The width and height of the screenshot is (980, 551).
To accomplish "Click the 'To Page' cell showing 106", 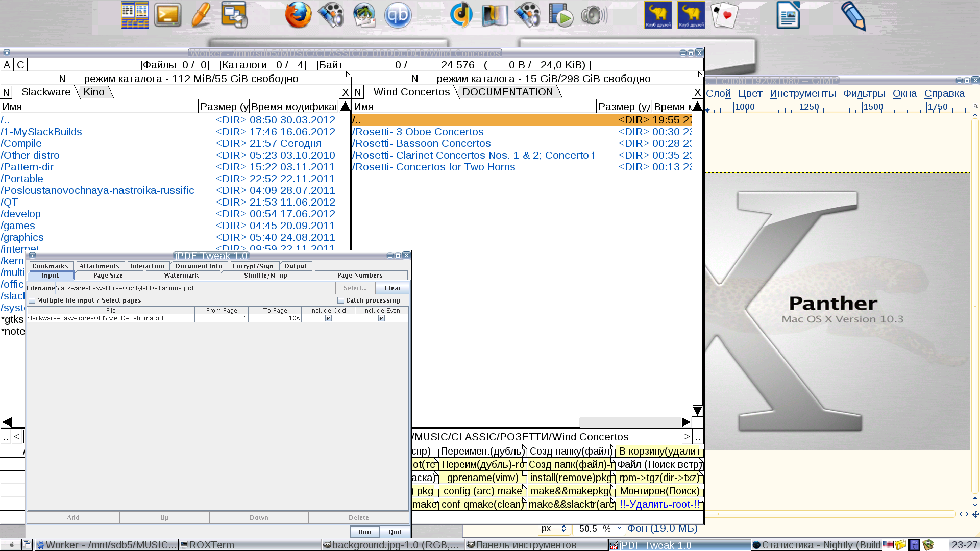I will pos(275,318).
